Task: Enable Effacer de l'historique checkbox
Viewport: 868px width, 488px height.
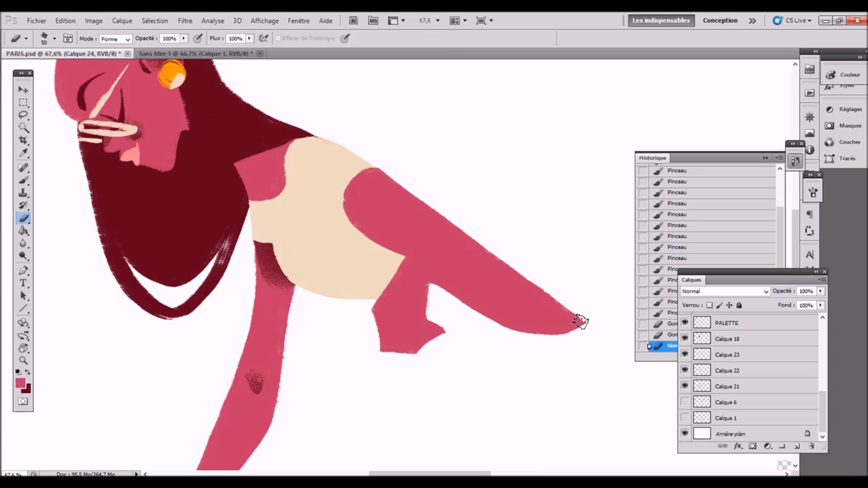Action: pos(278,38)
